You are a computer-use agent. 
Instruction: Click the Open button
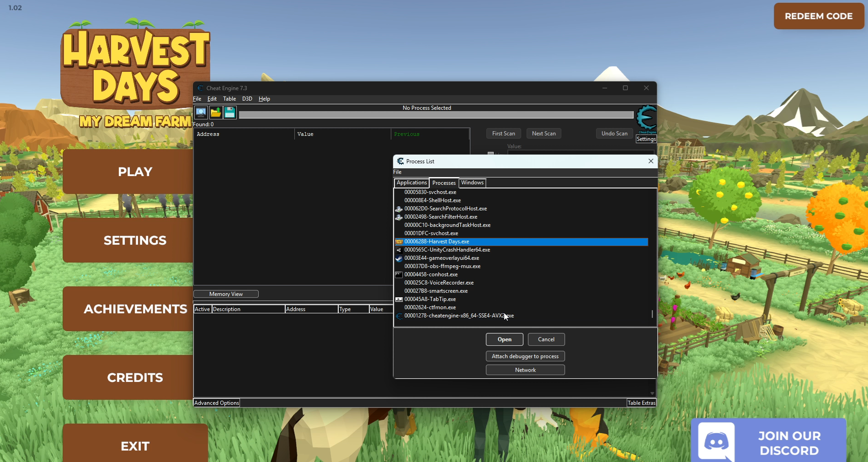pyautogui.click(x=505, y=339)
